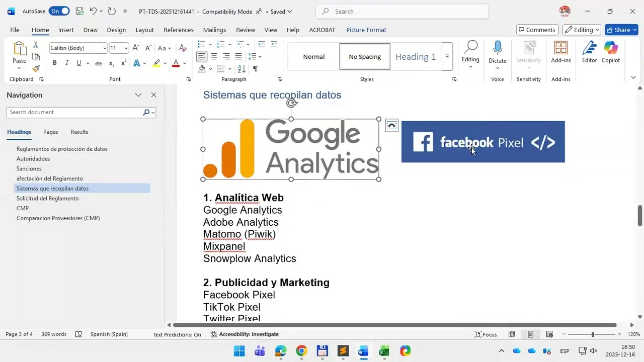Click the Sort A-Z icon
Image resolution: width=644 pixels, height=362 pixels.
[242, 69]
